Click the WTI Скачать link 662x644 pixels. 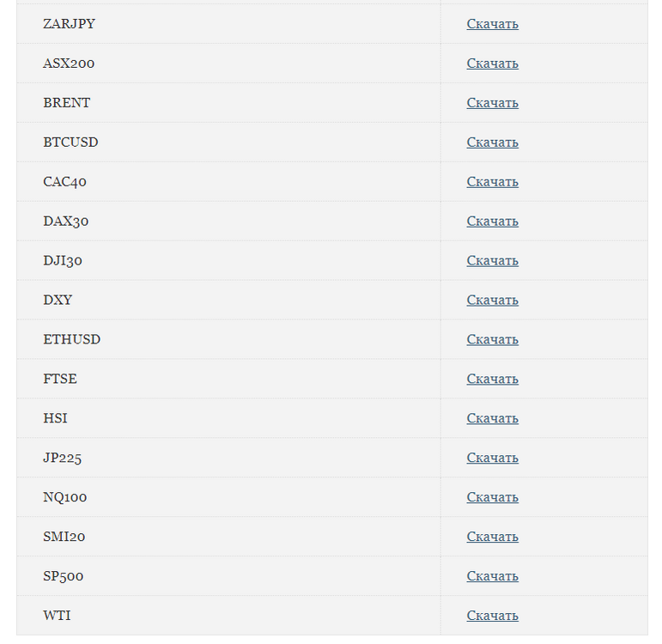point(492,616)
